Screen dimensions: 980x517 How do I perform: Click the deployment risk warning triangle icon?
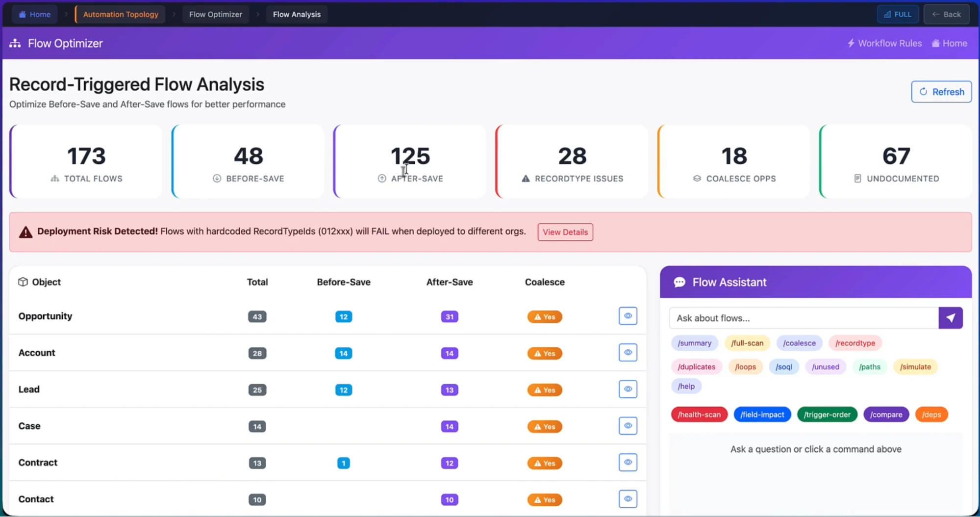click(25, 232)
